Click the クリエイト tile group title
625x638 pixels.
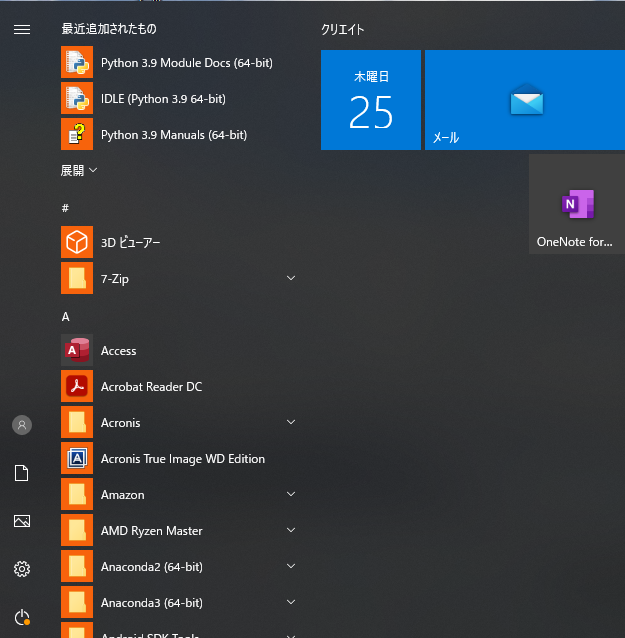(x=343, y=30)
